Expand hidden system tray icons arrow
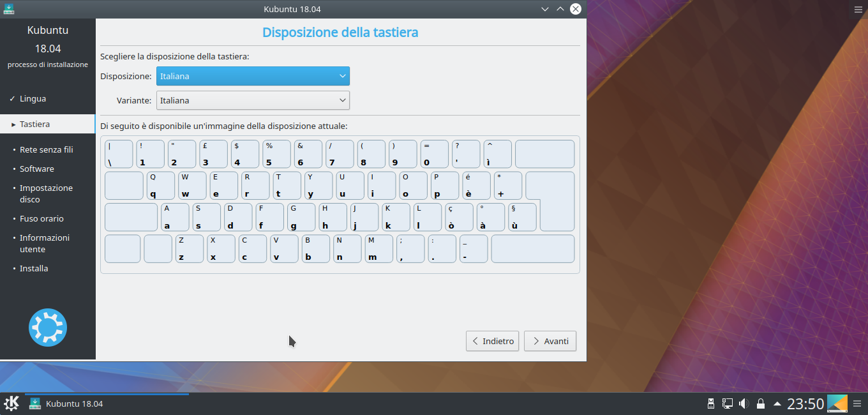 777,404
